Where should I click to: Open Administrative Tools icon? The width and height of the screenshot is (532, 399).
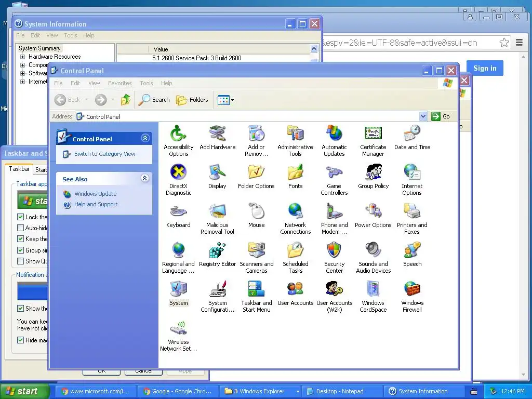pyautogui.click(x=295, y=140)
